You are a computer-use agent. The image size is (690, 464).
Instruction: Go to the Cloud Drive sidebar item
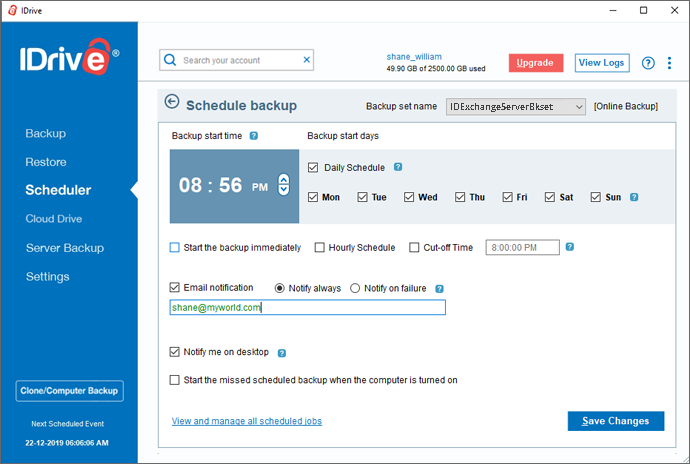(54, 219)
